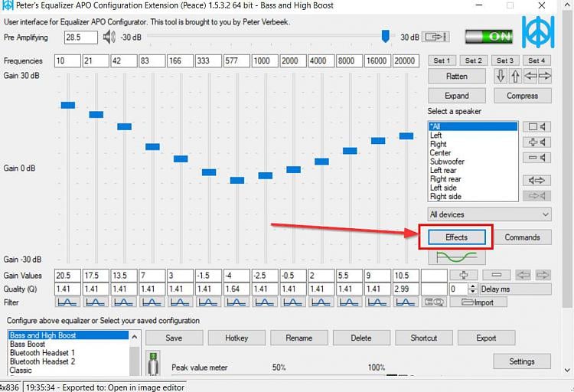Click the window's vertical scrollbar down arrow

tap(567, 371)
